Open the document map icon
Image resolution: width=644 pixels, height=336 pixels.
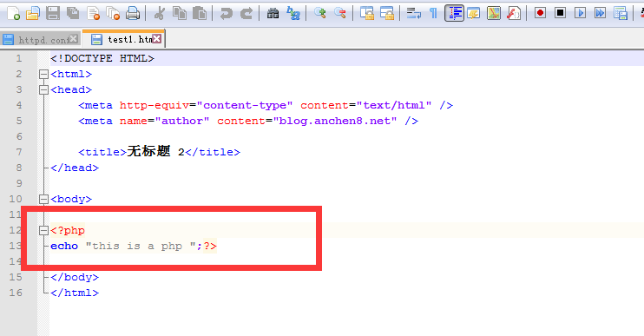coord(494,14)
